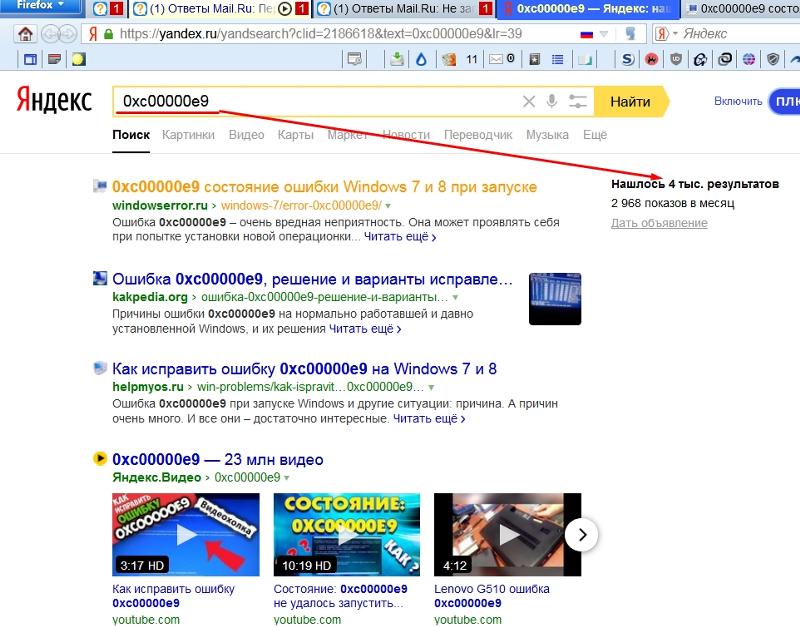Click Читать ещё under helpmyos.ru result
The height and width of the screenshot is (627, 800).
click(x=429, y=419)
